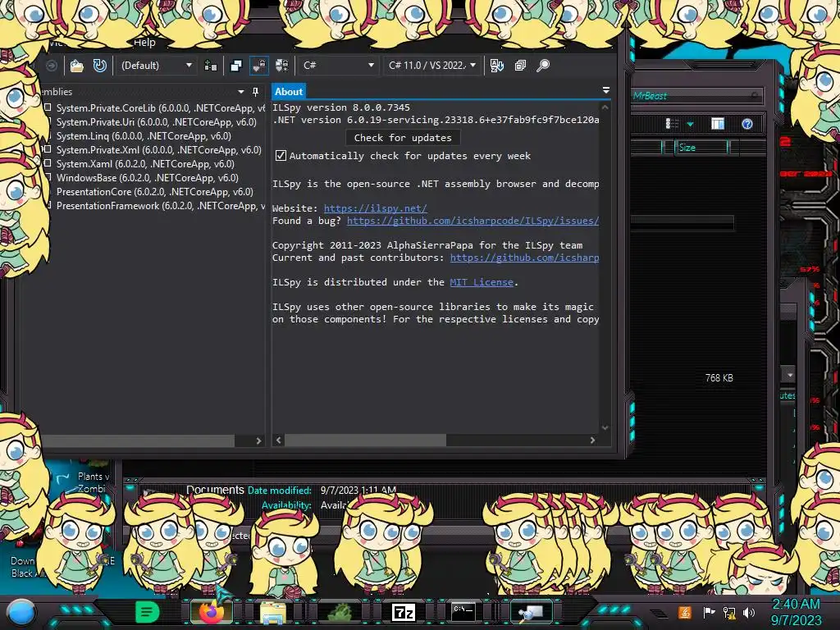Select WindowsBase assembly in tree
The image size is (840, 630).
click(148, 178)
